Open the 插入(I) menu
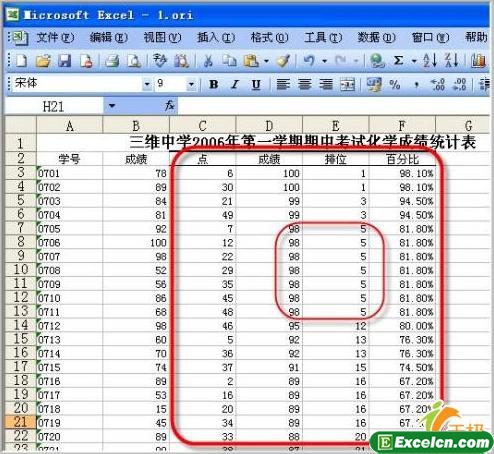 coord(216,37)
